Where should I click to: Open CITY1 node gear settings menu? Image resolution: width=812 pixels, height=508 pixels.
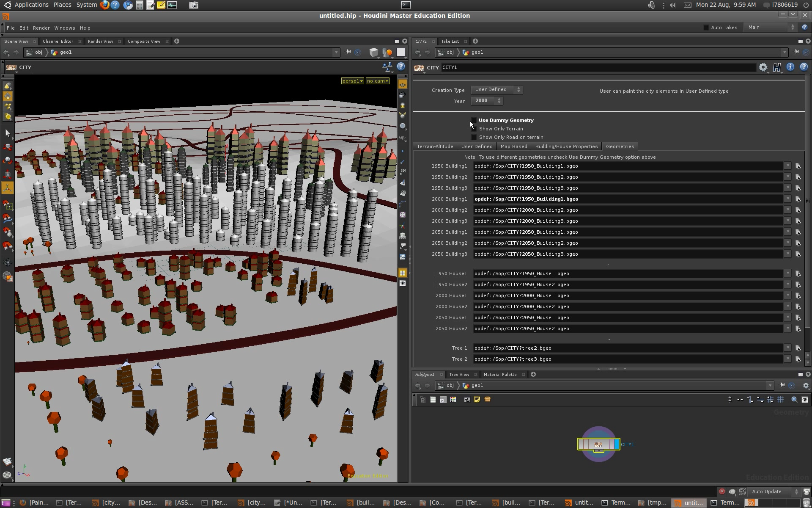(763, 67)
